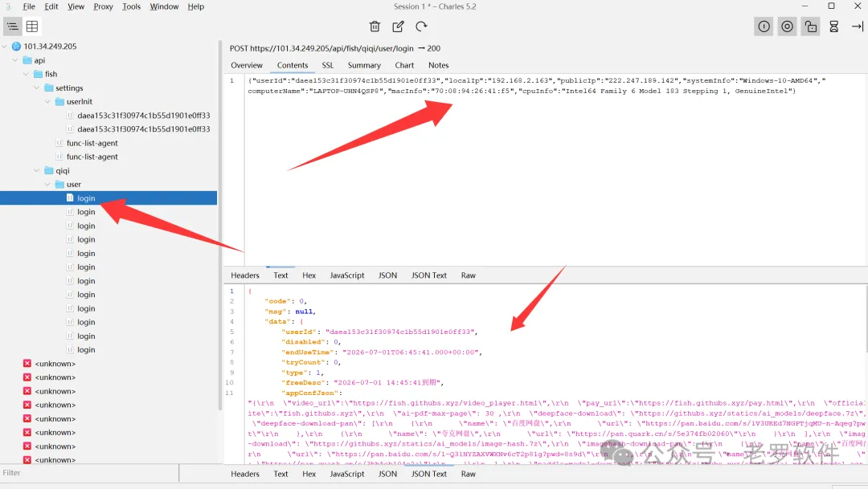Open the Proxy menu
This screenshot has width=868, height=489.
103,6
